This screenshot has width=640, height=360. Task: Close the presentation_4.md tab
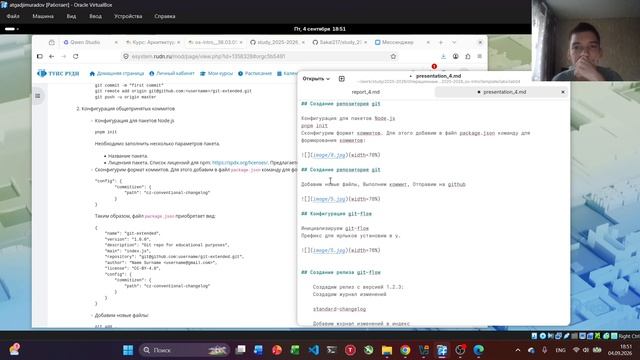tap(563, 92)
